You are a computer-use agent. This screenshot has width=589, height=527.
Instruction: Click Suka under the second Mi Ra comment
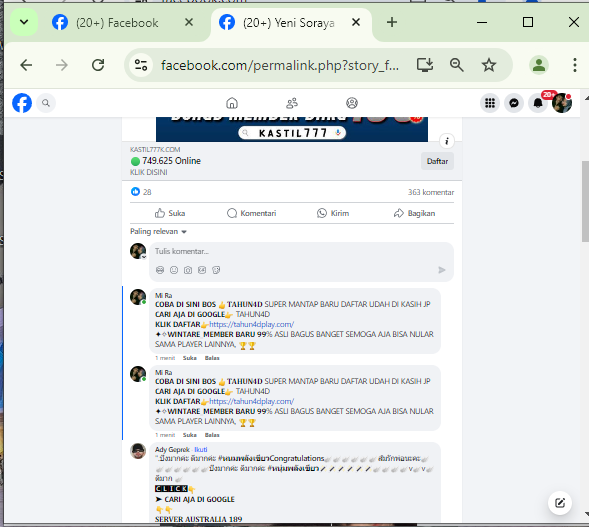pos(190,435)
